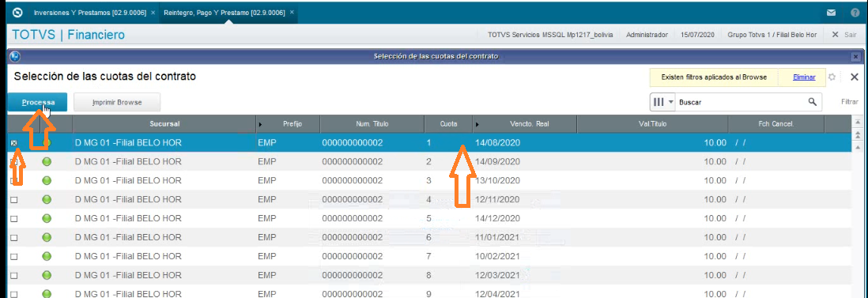
Task: Click the Cuota column header
Action: tap(448, 124)
